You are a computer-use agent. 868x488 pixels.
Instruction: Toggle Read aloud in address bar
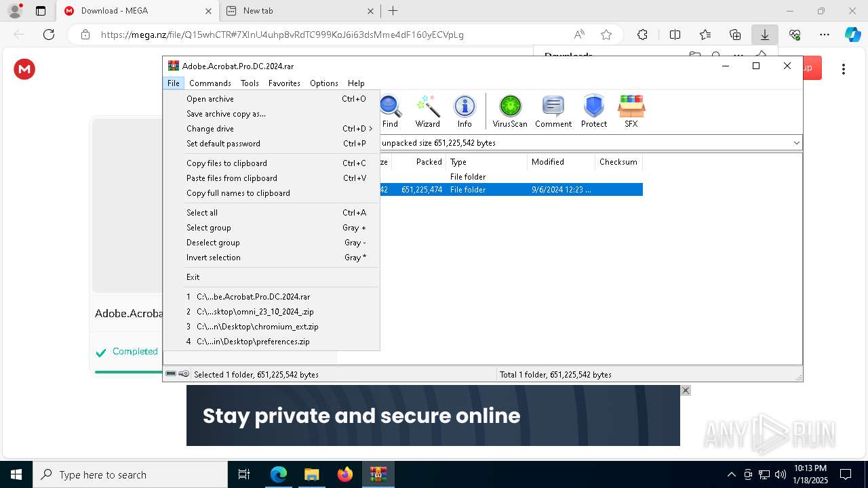[x=579, y=35]
